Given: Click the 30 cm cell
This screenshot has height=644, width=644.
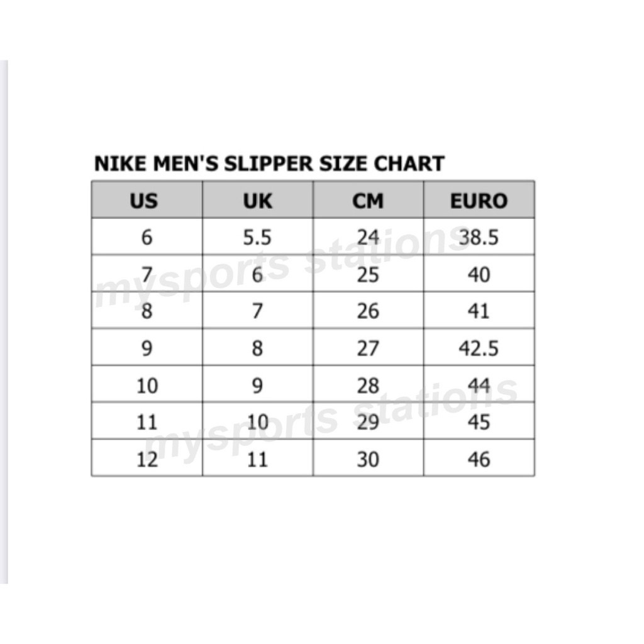Looking at the screenshot, I should (368, 458).
